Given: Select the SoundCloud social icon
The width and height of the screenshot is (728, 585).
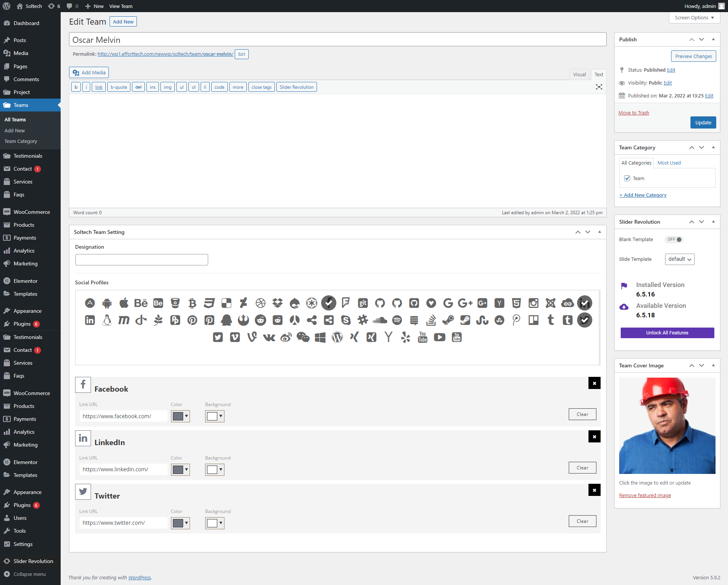Looking at the screenshot, I should coord(380,320).
